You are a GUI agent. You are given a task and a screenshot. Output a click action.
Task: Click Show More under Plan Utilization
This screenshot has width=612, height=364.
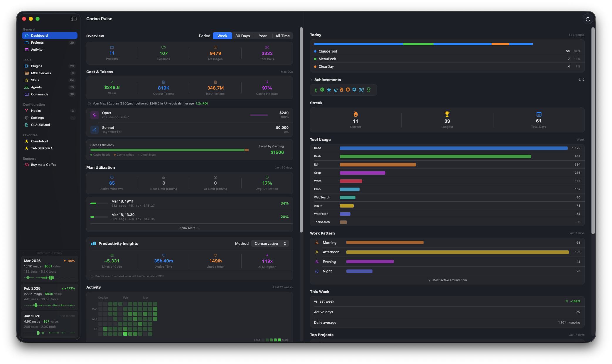tap(189, 228)
